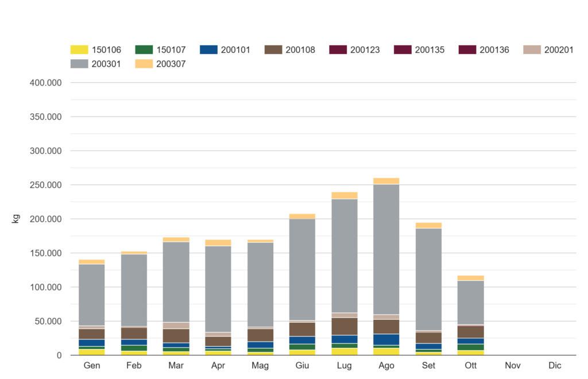This screenshot has width=588, height=379.
Task: Click the 300.000 y-axis value
Action: click(46, 151)
